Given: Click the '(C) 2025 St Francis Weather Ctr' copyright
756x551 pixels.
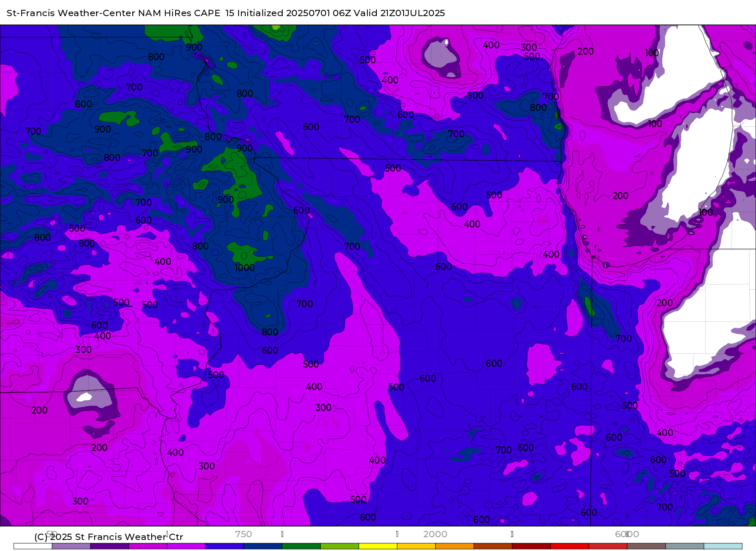Looking at the screenshot, I should (x=109, y=537).
